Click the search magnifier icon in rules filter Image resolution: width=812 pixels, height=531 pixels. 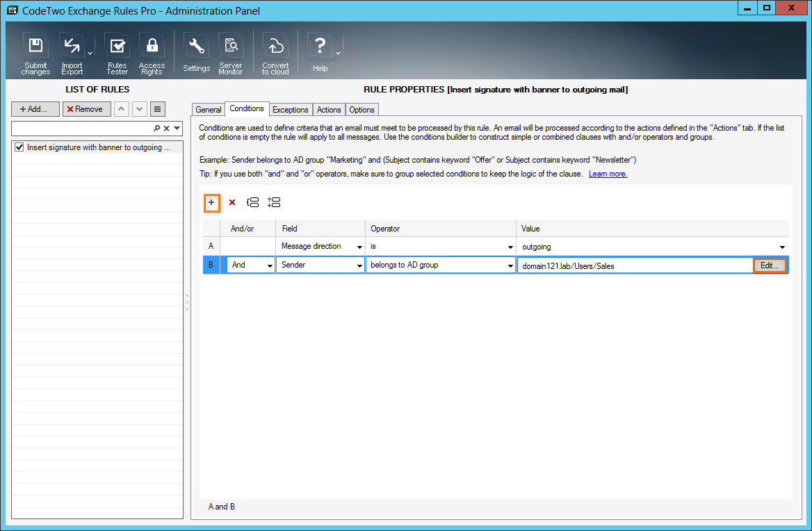(x=157, y=129)
